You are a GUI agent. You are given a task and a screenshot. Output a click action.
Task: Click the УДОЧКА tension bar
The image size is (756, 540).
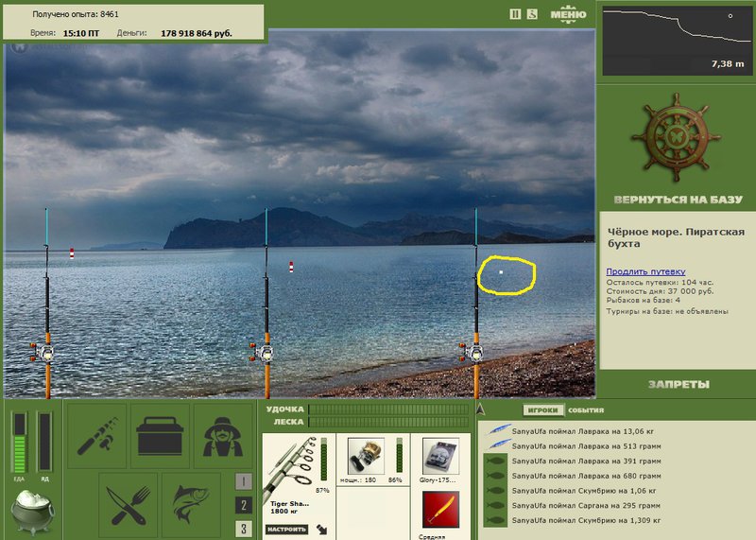[x=388, y=409]
